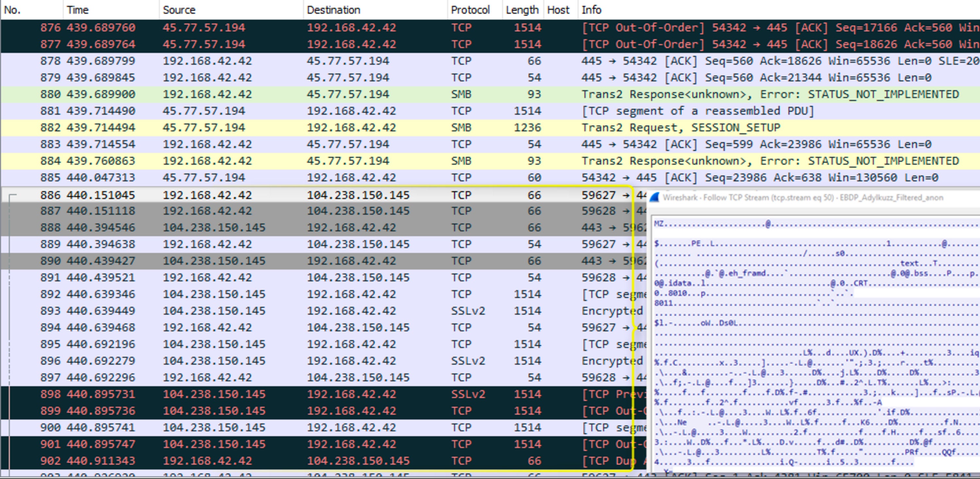Select packet 882 Trans2 Request SESSION_SETUP

click(x=490, y=128)
